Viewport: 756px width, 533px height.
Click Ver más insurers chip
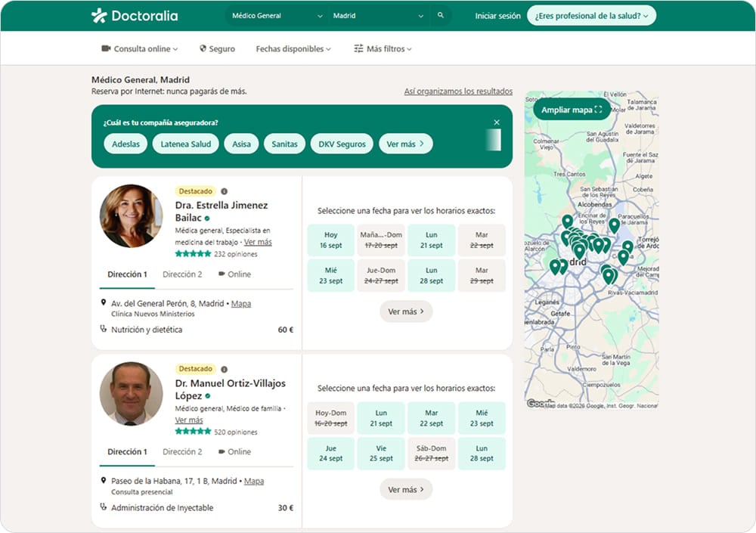tap(405, 144)
